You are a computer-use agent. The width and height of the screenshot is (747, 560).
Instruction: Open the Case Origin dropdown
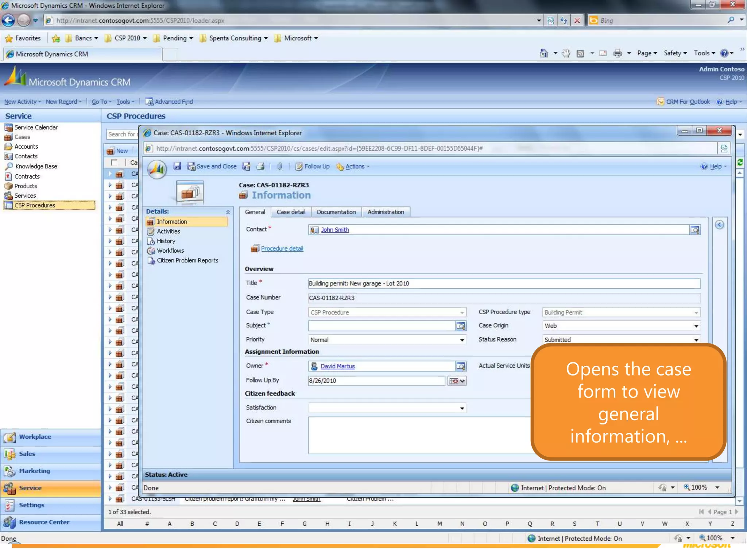click(696, 326)
